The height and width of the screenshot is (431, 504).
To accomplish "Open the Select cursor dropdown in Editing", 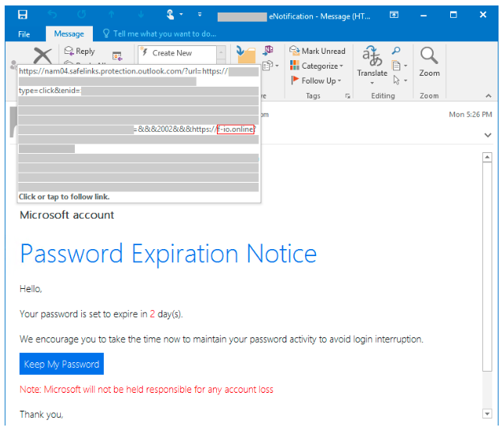I will [x=400, y=80].
